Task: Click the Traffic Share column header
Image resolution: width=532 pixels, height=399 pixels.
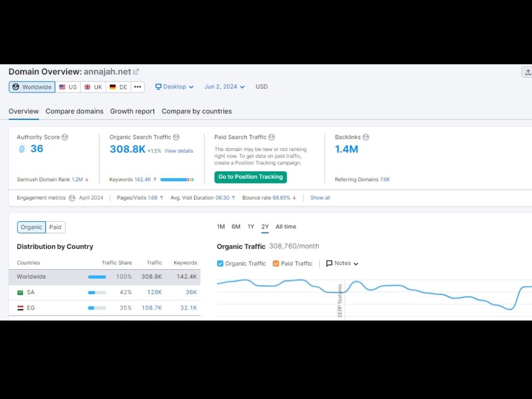Action: tap(117, 263)
